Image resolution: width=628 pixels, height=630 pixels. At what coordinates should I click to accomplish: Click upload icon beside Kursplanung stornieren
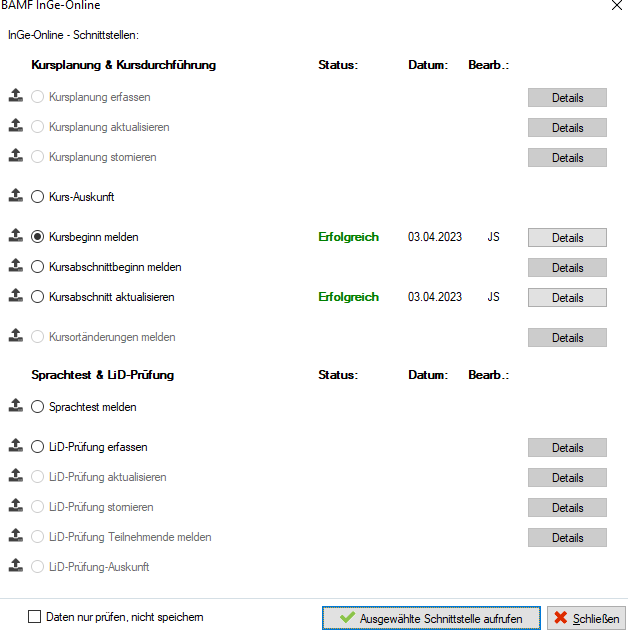(x=16, y=155)
